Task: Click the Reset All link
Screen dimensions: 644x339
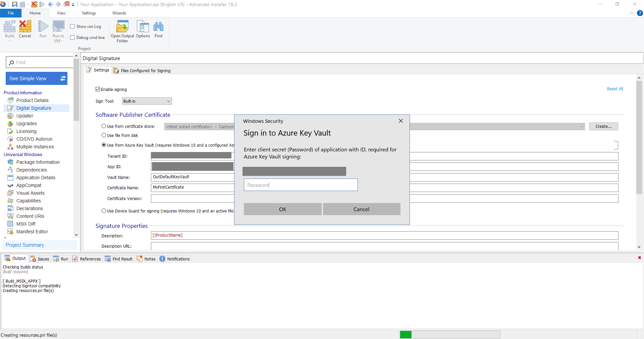Action: coord(615,89)
